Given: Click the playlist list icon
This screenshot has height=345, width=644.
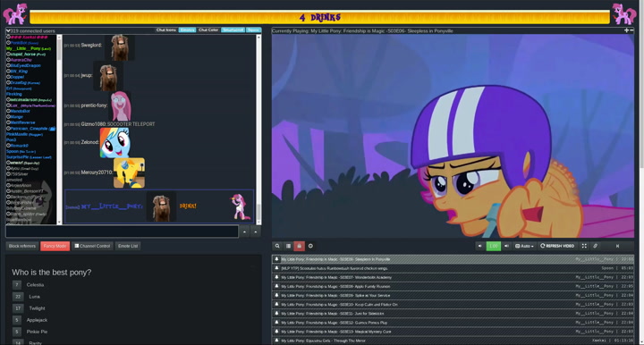Looking at the screenshot, I should [288, 246].
